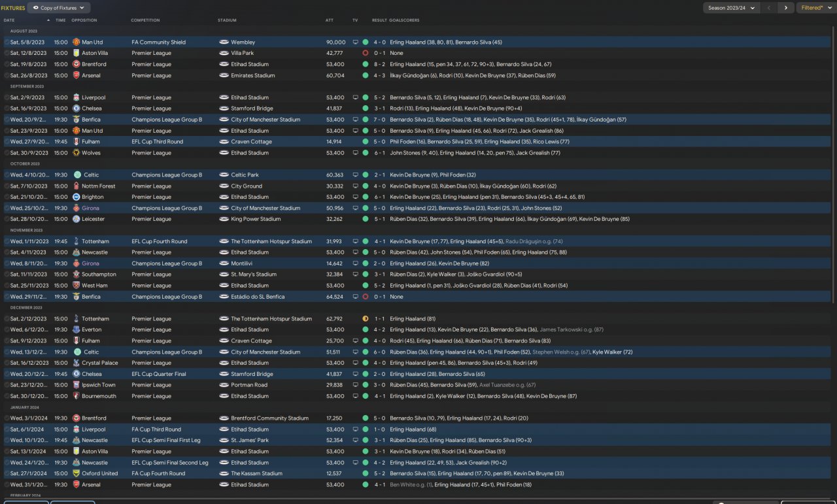This screenshot has height=504, width=837.
Task: Sort fixtures by the Date column header
Action: coord(9,20)
